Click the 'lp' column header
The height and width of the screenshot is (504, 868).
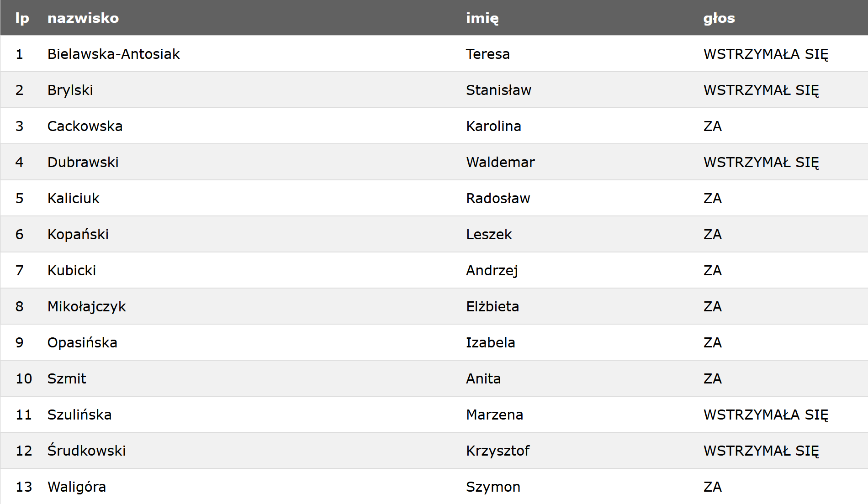coord(22,18)
